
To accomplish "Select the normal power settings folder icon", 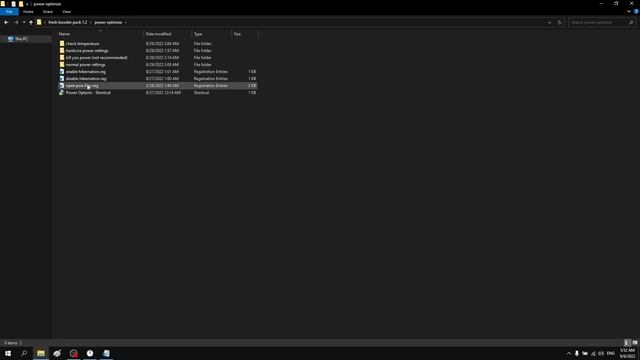I will pos(62,64).
